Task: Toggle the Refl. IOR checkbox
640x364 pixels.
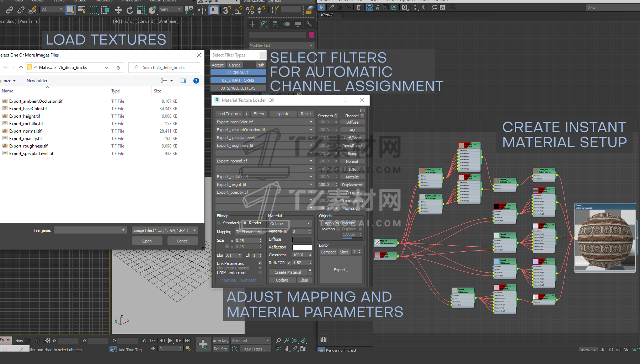Action: [x=289, y=263]
